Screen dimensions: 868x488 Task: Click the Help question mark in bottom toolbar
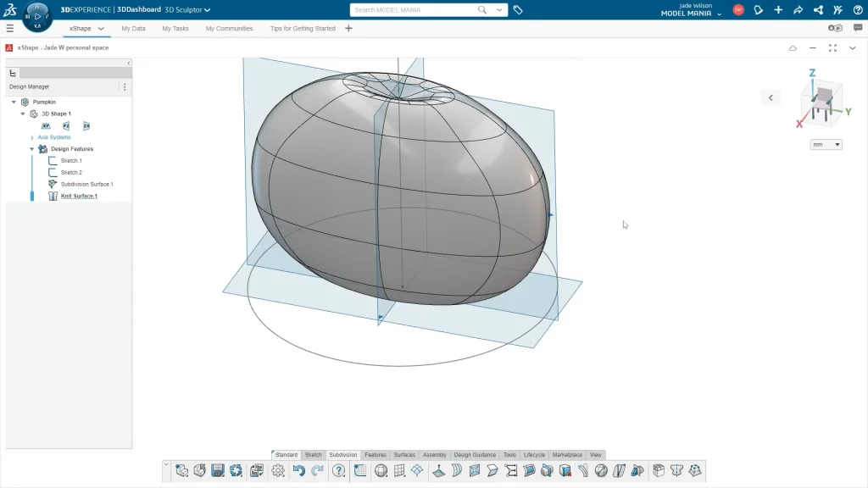[x=339, y=471]
